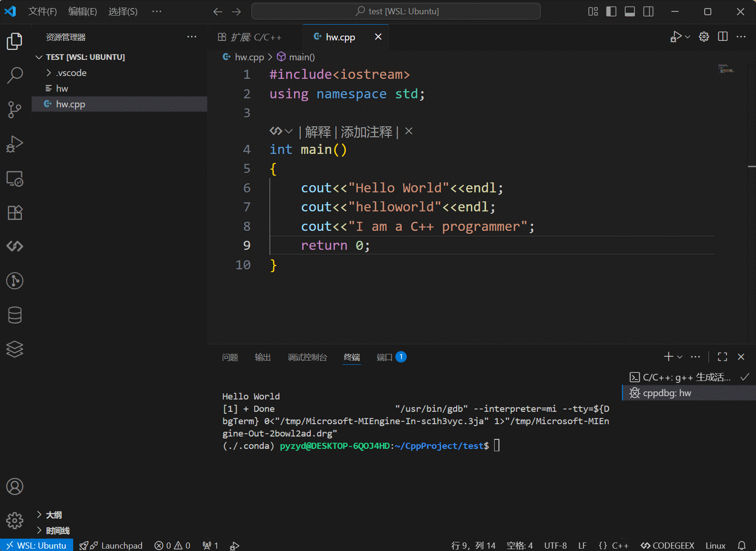Open the 文件(F) menu
This screenshot has width=756, height=551.
(42, 11)
